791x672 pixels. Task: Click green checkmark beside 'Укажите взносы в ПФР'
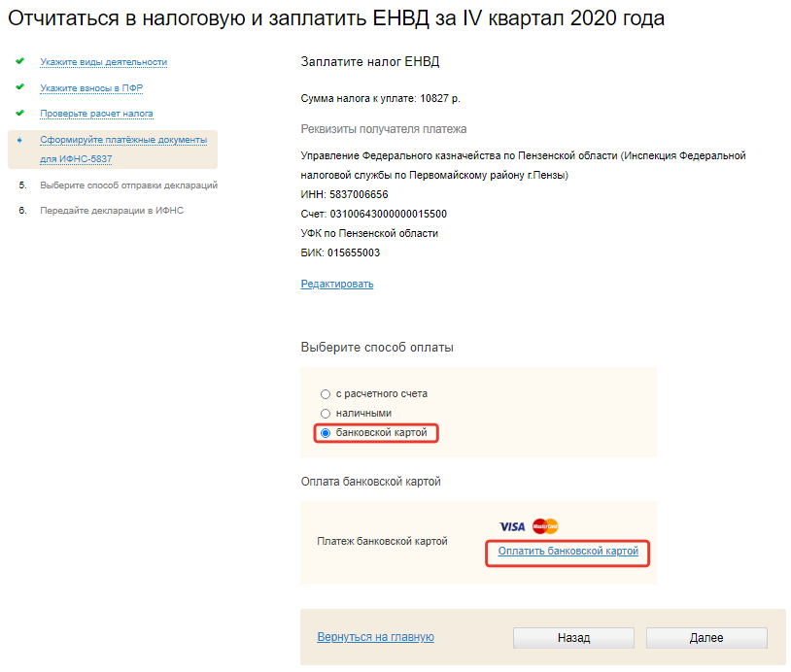[x=20, y=87]
